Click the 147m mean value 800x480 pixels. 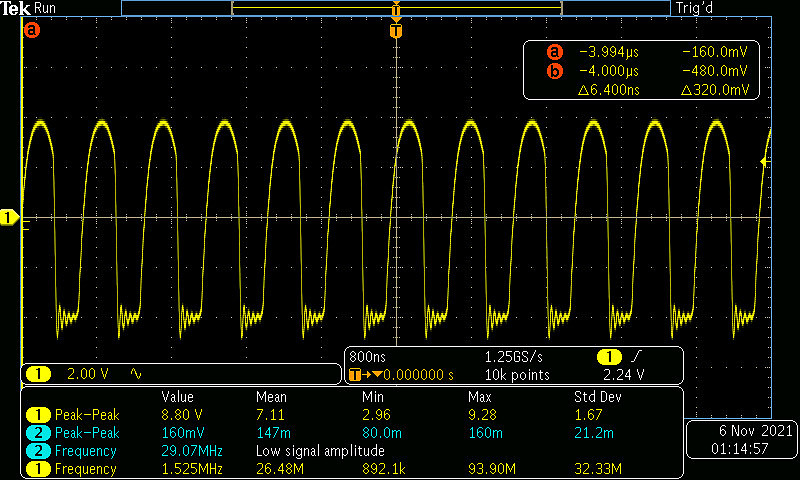(273, 433)
